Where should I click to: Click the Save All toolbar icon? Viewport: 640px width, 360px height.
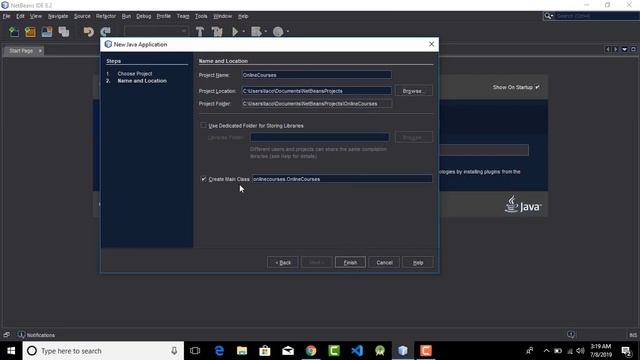tap(64, 31)
